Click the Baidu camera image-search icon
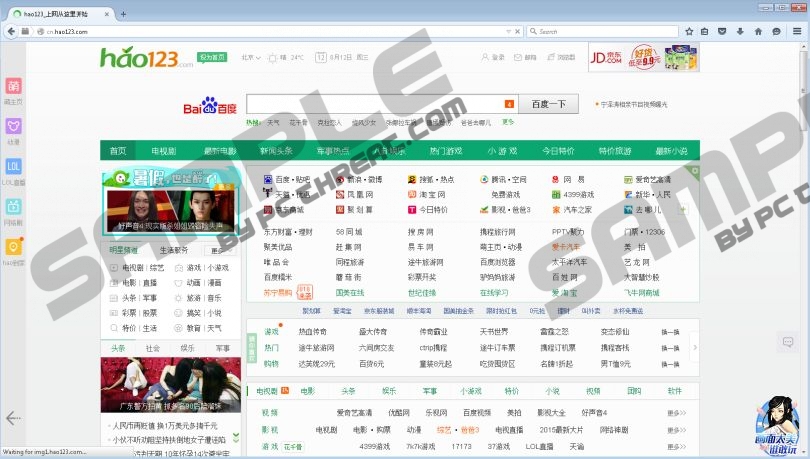 tap(509, 104)
